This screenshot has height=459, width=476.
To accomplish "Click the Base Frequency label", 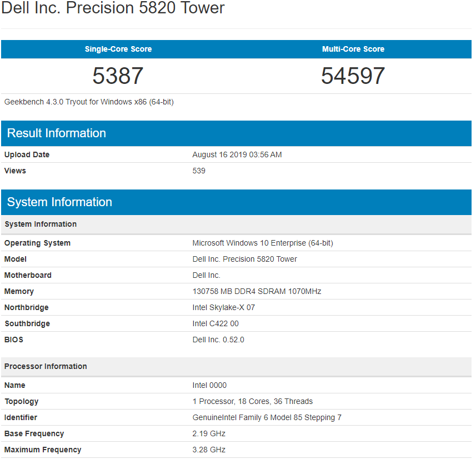I will pyautogui.click(x=34, y=433).
